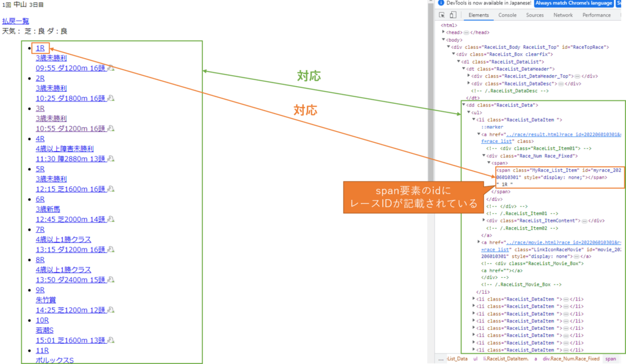This screenshot has height=364, width=626.
Task: Collapse the ul node in DOM tree
Action: pyautogui.click(x=469, y=112)
